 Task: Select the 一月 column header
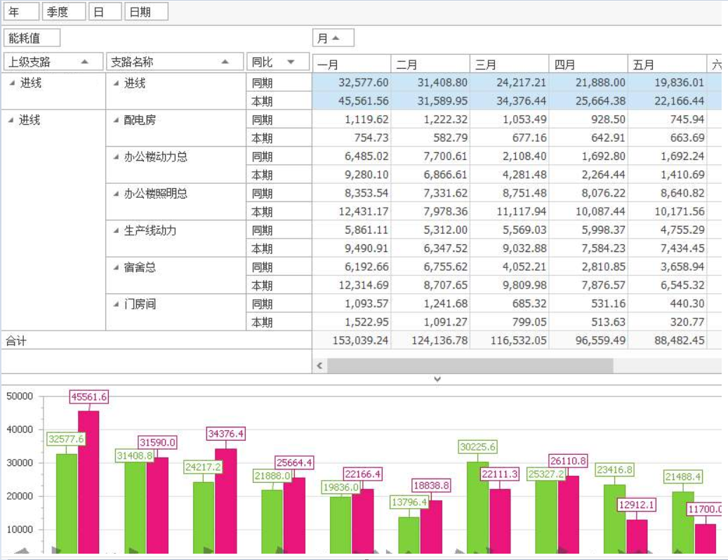coord(351,65)
